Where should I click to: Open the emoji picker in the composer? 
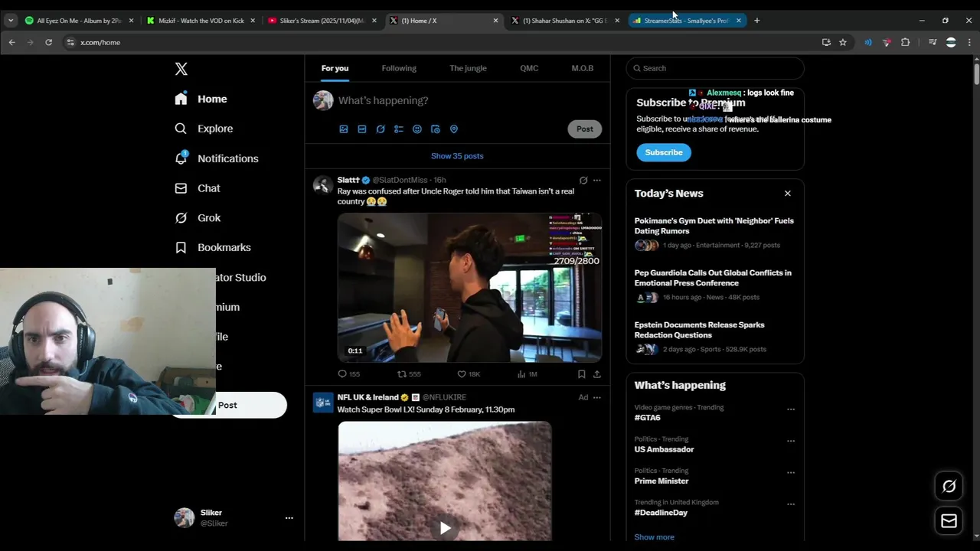coord(417,129)
